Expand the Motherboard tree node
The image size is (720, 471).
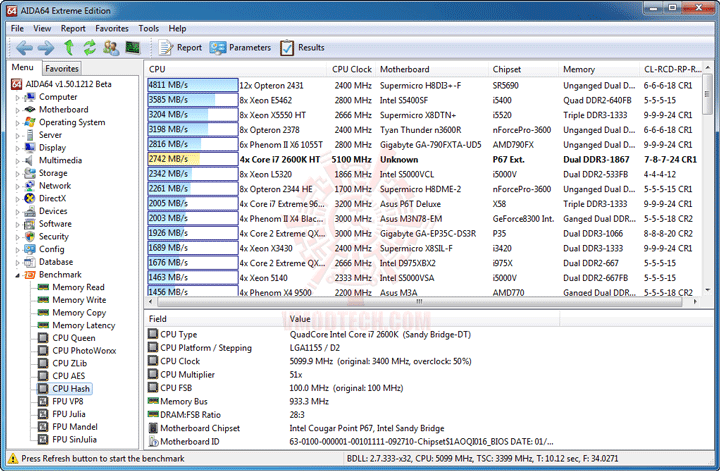point(17,110)
